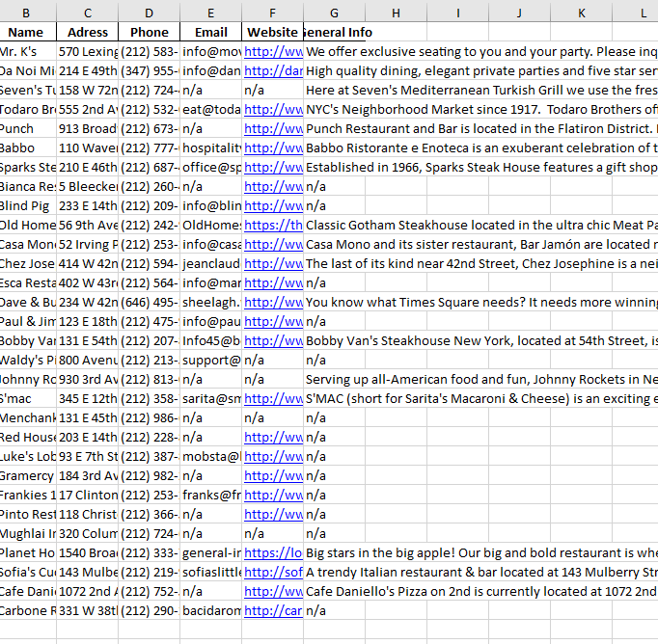Select phone cell starting (646) 495
This screenshot has height=644, width=658.
click(149, 303)
